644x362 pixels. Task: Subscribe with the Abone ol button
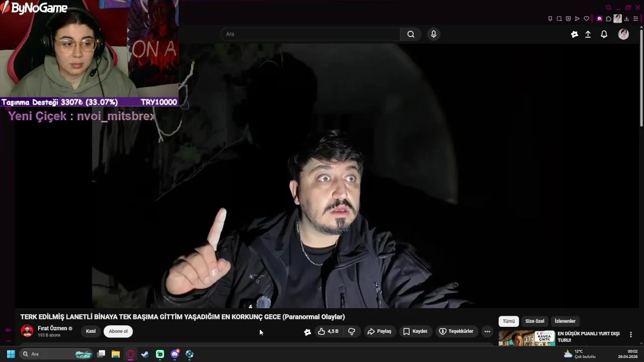click(118, 331)
